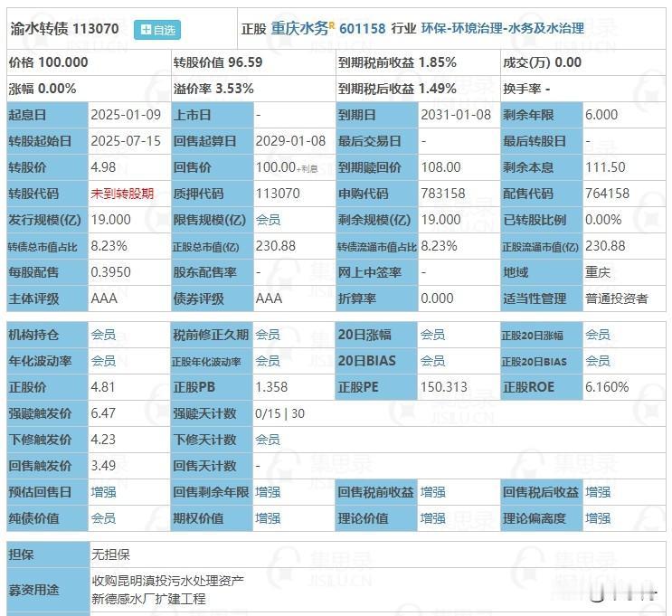Click the 增强 link beside 回售税后收益
The width and height of the screenshot is (672, 616).
click(598, 492)
